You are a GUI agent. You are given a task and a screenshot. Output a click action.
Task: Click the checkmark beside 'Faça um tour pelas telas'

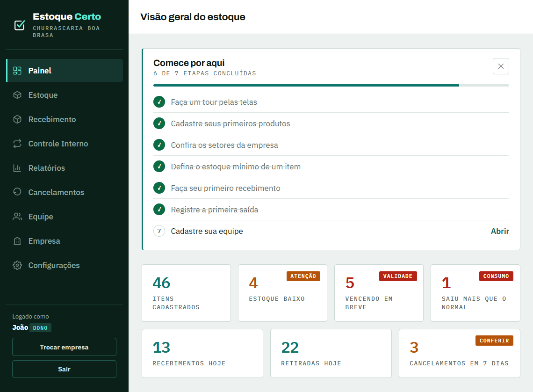point(159,102)
